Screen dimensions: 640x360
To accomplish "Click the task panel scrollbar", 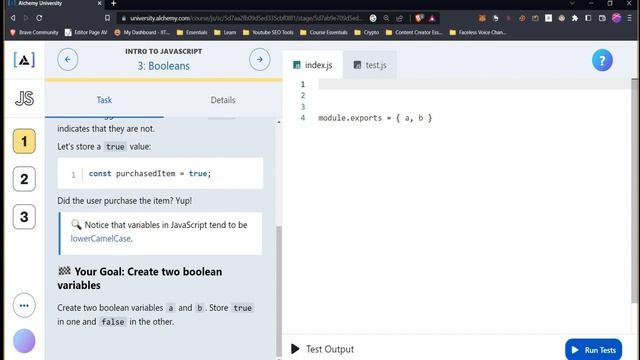I will (x=279, y=290).
